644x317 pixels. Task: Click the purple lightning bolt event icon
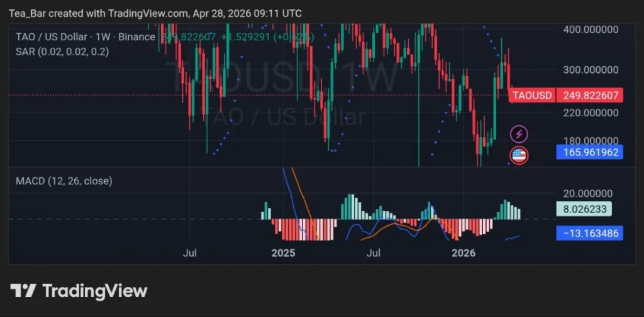pos(519,133)
